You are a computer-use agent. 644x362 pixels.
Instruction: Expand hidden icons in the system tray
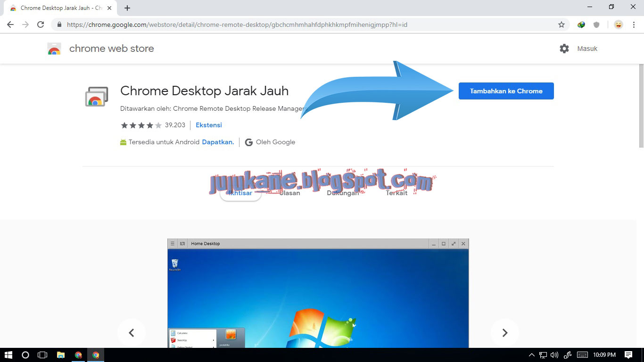pyautogui.click(x=531, y=355)
